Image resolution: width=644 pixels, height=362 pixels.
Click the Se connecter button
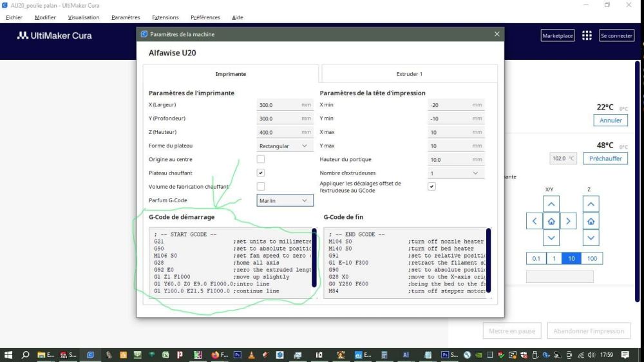pos(616,35)
